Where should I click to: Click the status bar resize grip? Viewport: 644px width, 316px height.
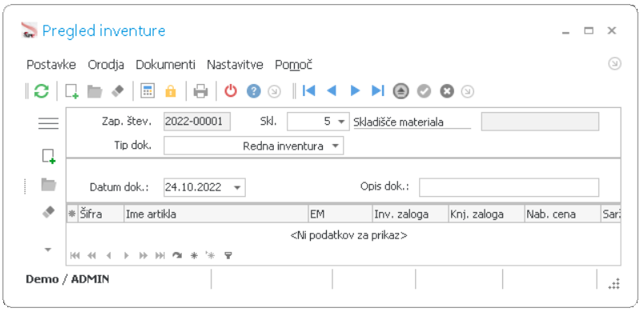tap(614, 283)
